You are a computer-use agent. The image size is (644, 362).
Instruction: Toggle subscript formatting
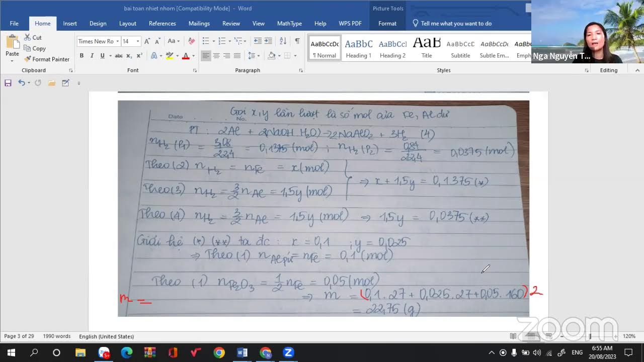pos(129,56)
